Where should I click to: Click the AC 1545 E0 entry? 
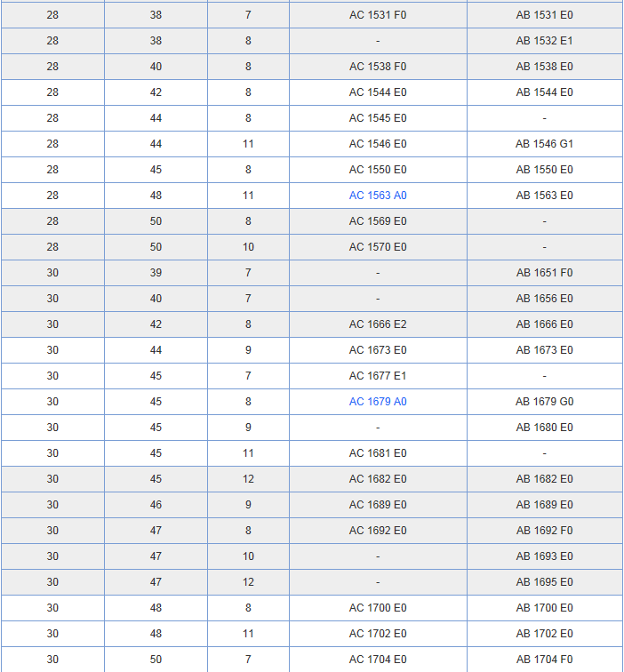tap(378, 118)
